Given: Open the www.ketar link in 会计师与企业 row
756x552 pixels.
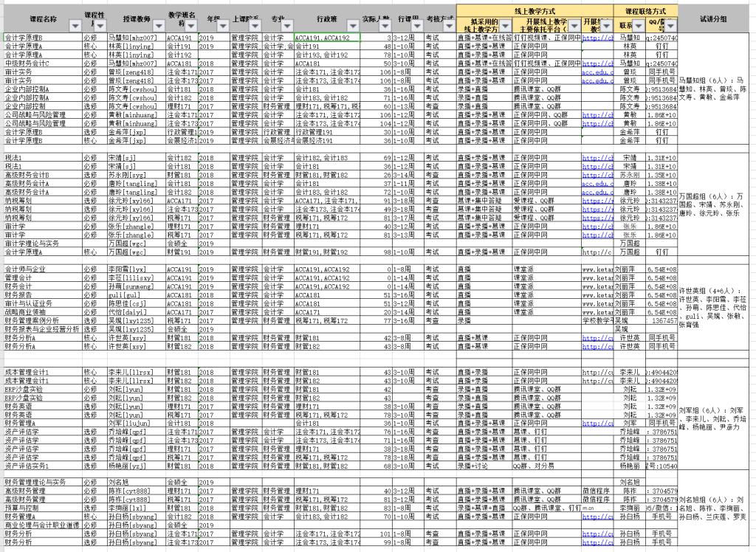Looking at the screenshot, I should (x=597, y=270).
